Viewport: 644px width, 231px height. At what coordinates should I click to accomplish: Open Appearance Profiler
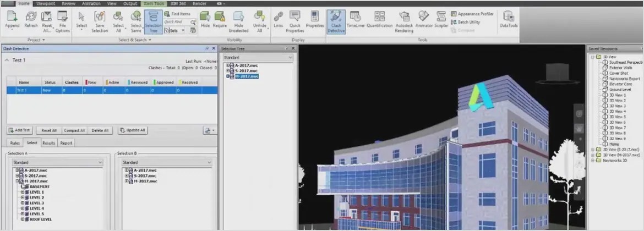(472, 14)
